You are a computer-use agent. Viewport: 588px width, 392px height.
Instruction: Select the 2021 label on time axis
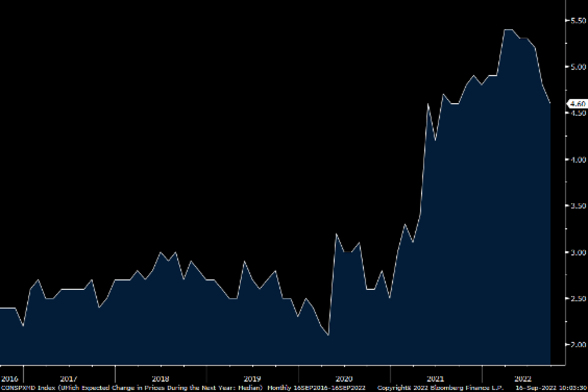pos(436,379)
